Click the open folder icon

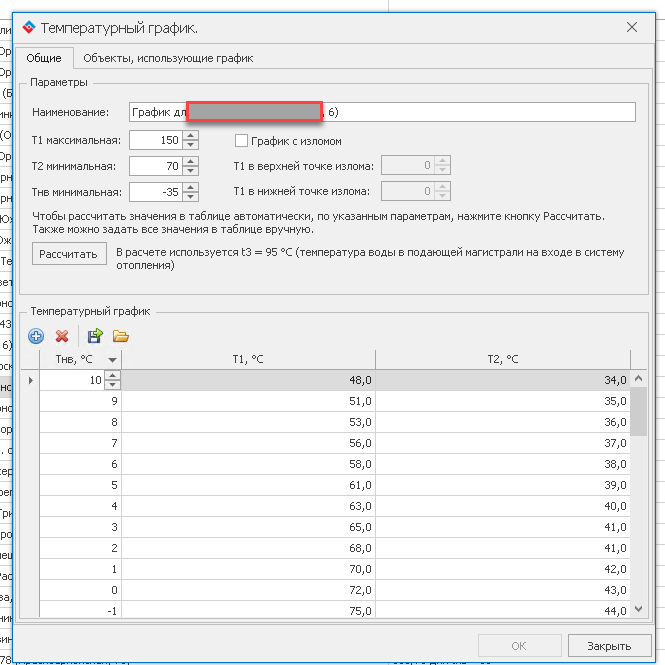point(121,337)
